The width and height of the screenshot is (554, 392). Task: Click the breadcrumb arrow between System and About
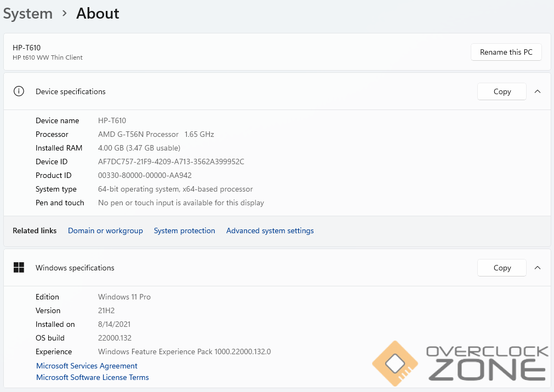[x=64, y=14]
